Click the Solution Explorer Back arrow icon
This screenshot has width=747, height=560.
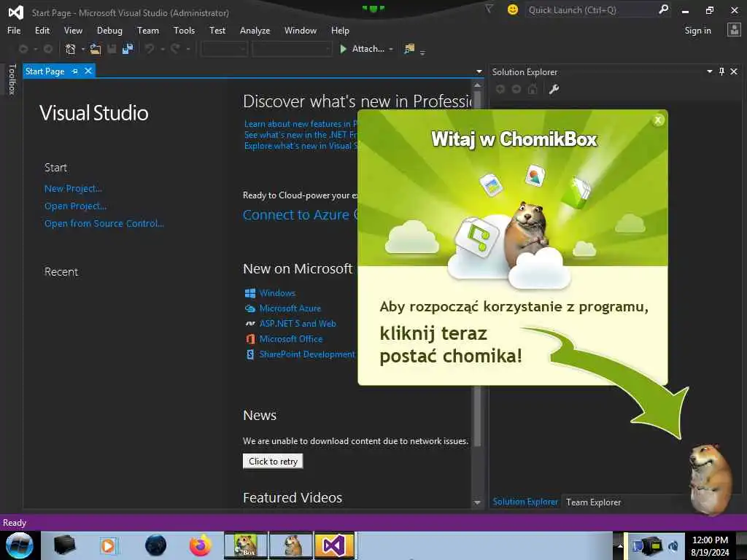[500, 89]
